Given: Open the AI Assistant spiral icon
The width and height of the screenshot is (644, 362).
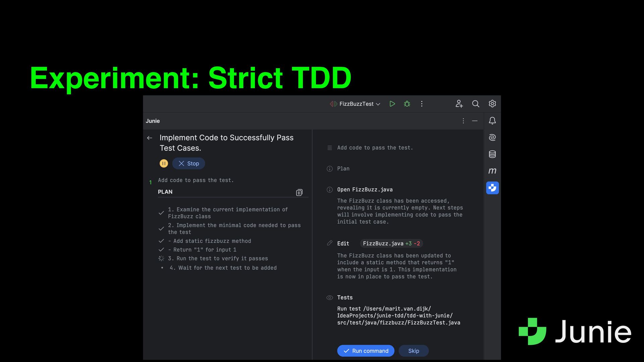Looking at the screenshot, I should pyautogui.click(x=492, y=137).
